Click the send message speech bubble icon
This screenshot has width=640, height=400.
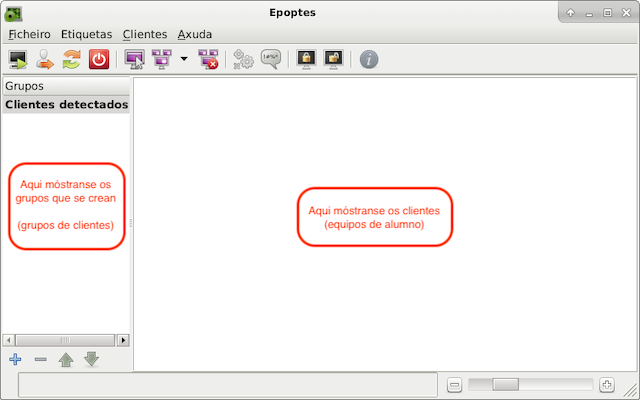click(270, 60)
